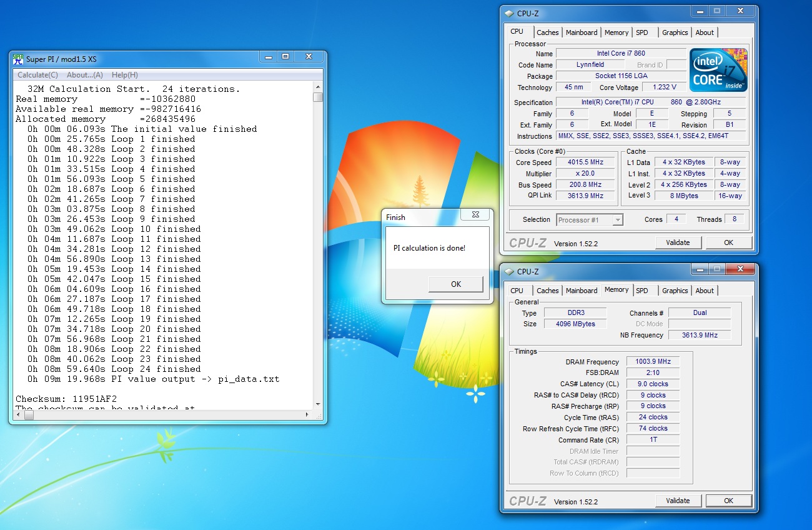
Task: Click the instructions list MMX, SSE field
Action: 651,136
